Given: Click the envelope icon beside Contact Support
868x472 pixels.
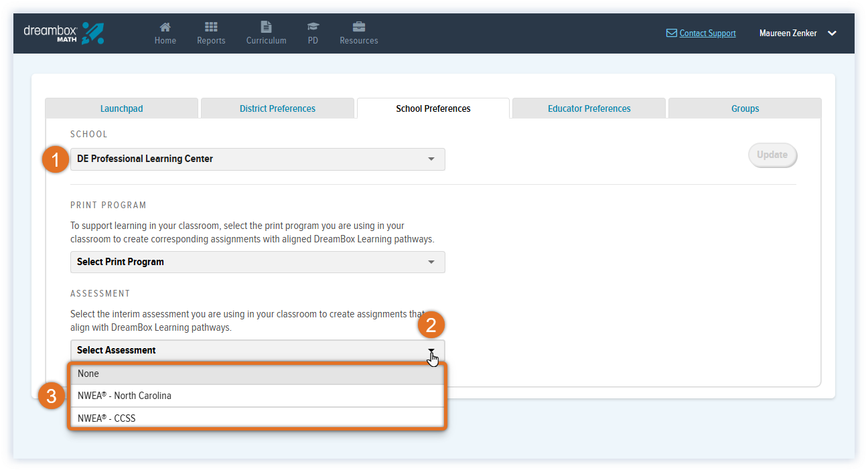Looking at the screenshot, I should click(x=671, y=33).
